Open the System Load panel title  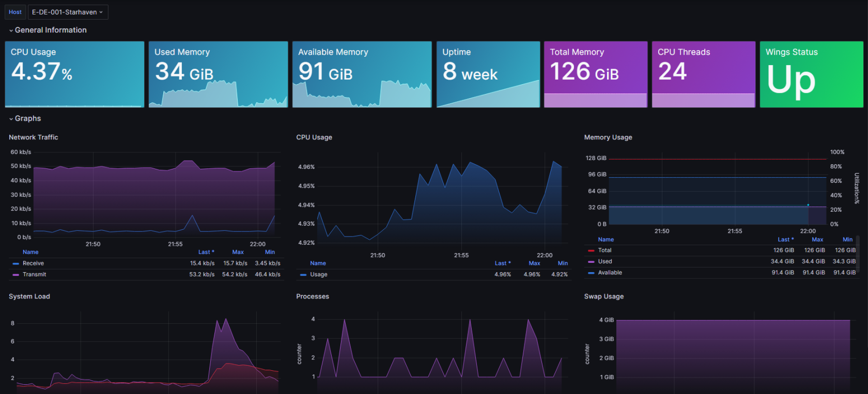pos(29,296)
